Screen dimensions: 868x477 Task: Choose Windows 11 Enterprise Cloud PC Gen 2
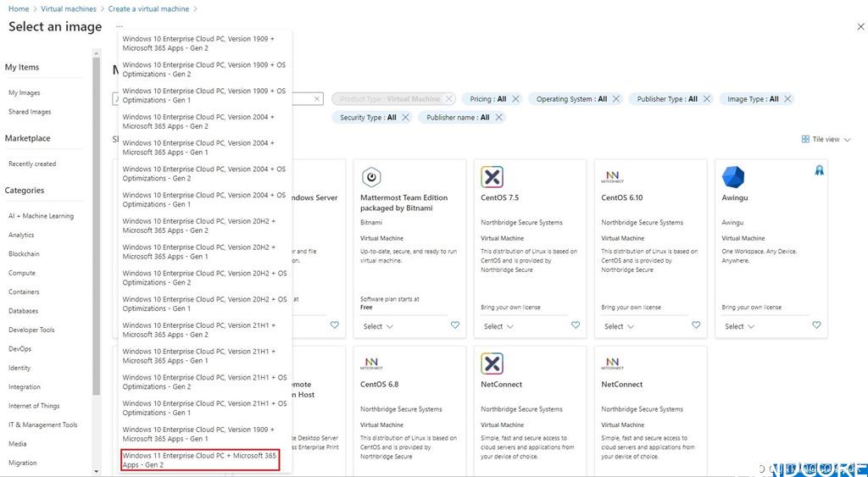[200, 460]
